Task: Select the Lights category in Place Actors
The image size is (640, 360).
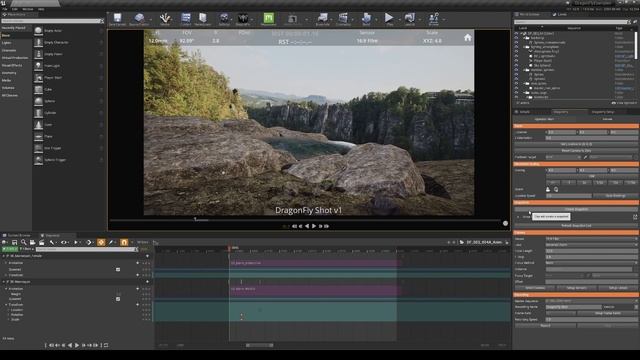Action: pyautogui.click(x=7, y=43)
